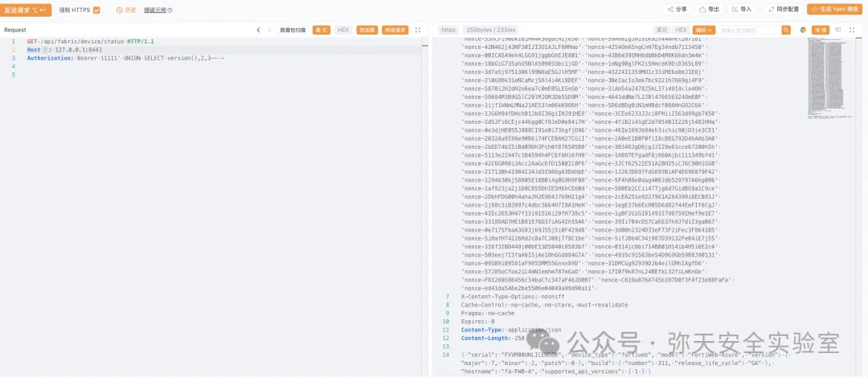Viewport: 868px width, 378px height.
Task: Toggle the 强制 HTTPS checkbox
Action: click(x=96, y=10)
